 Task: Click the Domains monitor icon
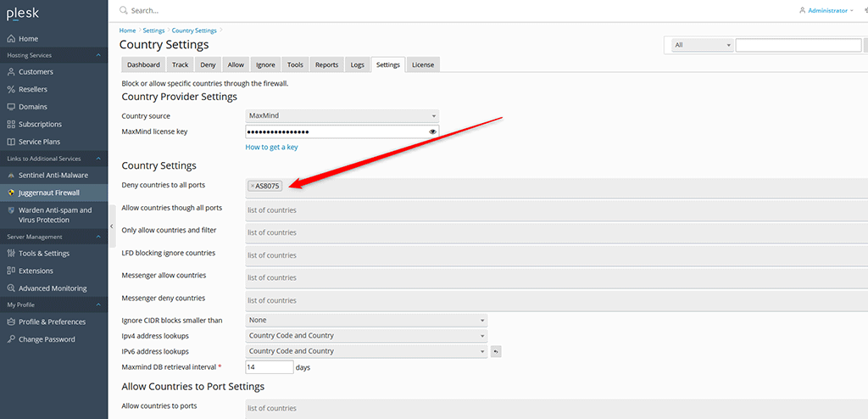11,106
